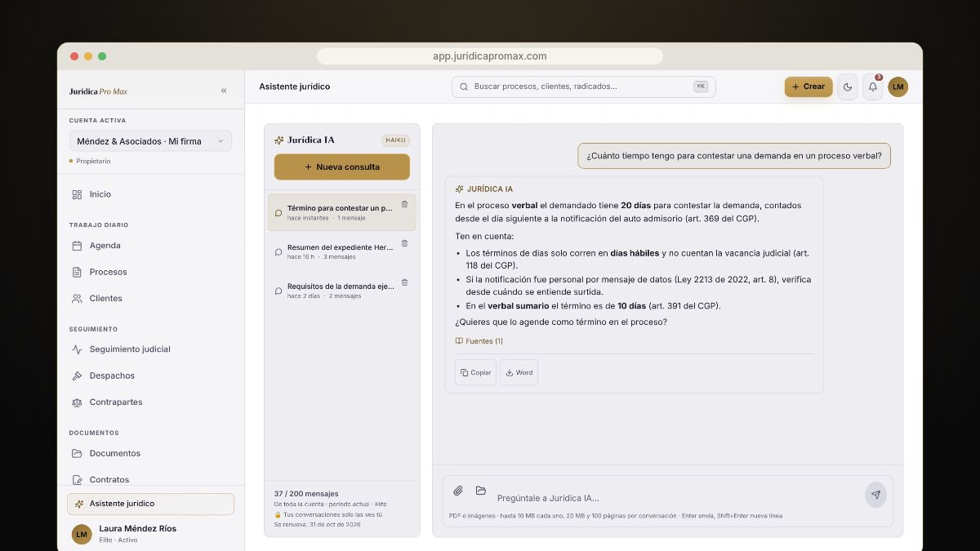The width and height of the screenshot is (980, 551).
Task: Expand Fuentes (1) sources
Action: (x=479, y=341)
